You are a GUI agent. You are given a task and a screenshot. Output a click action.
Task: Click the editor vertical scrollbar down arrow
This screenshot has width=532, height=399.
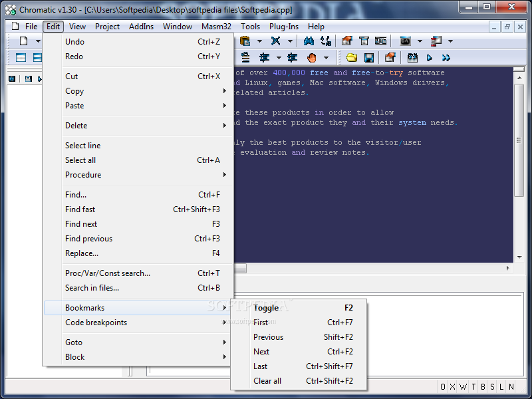click(x=519, y=257)
